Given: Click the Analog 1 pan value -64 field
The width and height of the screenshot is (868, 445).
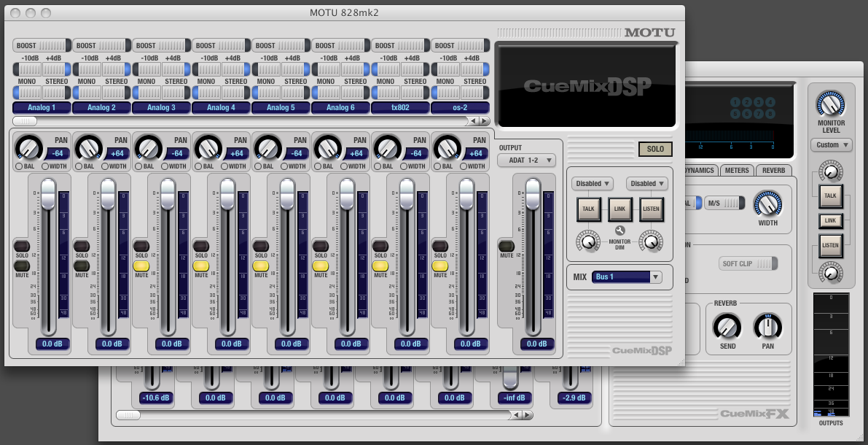Looking at the screenshot, I should click(57, 153).
